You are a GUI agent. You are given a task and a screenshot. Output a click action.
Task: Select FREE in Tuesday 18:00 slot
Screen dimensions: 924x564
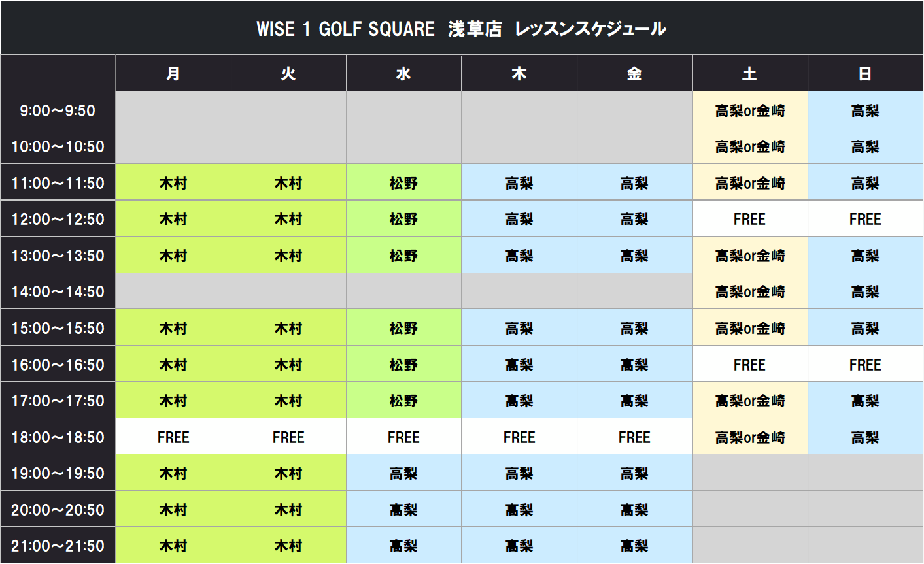coord(288,437)
